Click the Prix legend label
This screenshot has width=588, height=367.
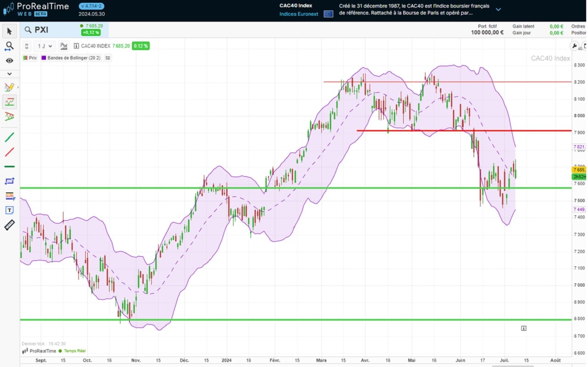pyautogui.click(x=32, y=58)
